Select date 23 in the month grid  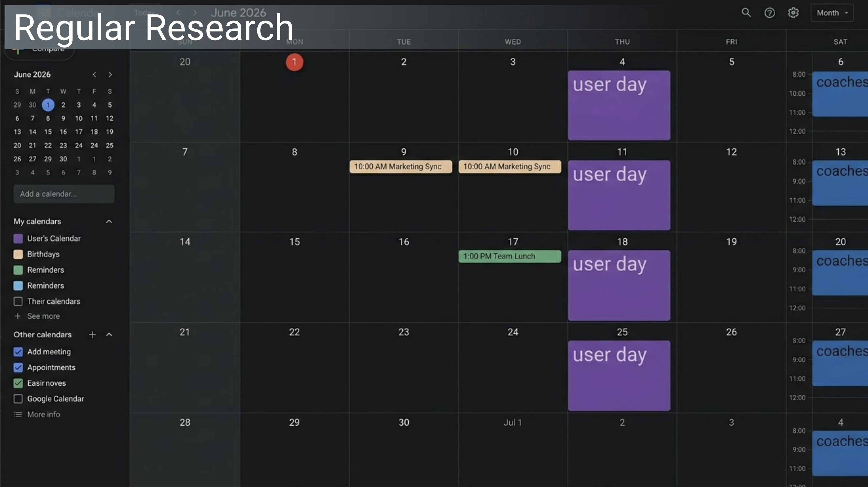(x=404, y=332)
